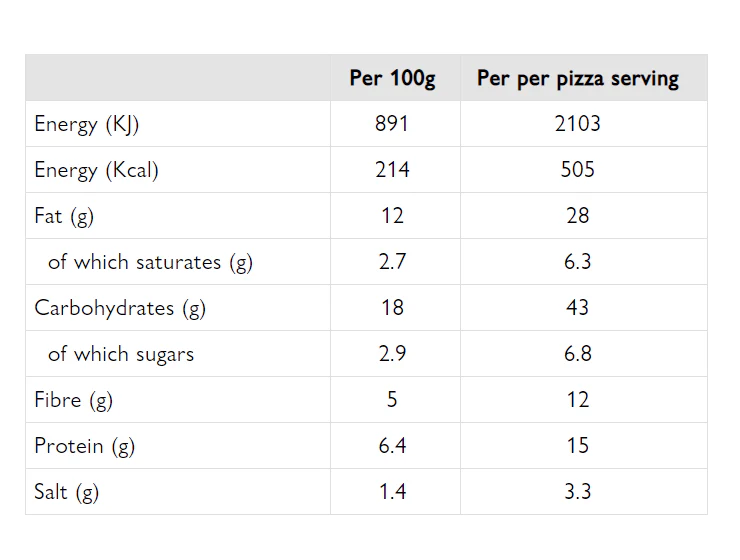The height and width of the screenshot is (560, 740).
Task: Select the 214 Kcal value
Action: (392, 170)
